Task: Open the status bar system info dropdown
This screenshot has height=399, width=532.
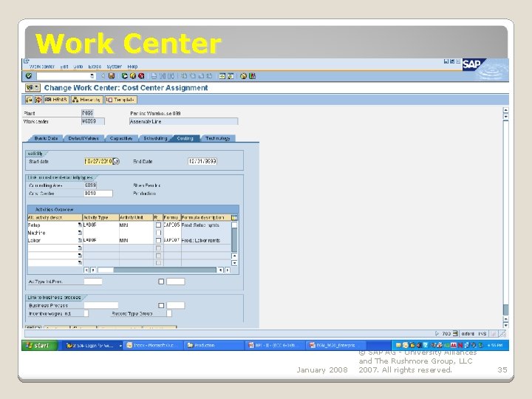Action: coord(455,333)
